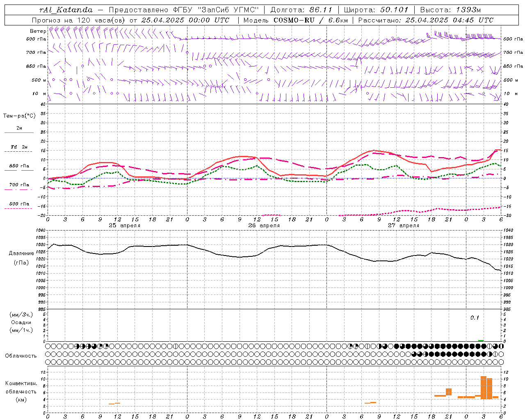Click the (мм/1ч.) precipitation unit label

21,330
